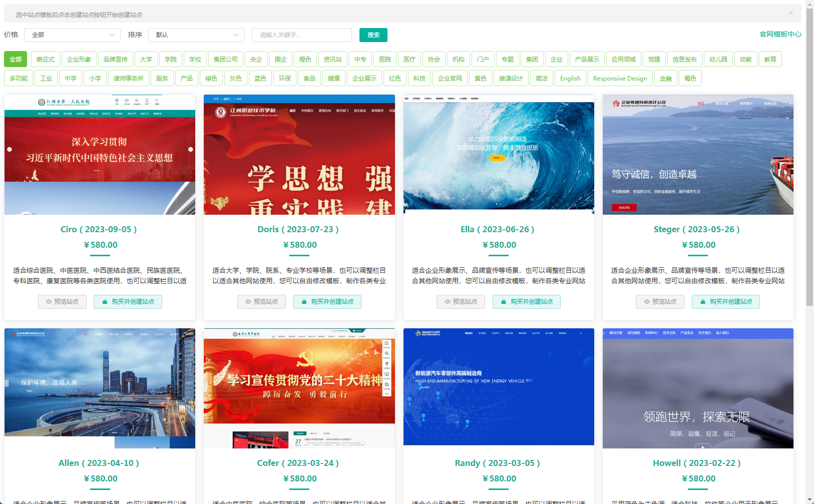Click the Ciro ( 2023-09-05 ) title
814x504 pixels.
99,229
